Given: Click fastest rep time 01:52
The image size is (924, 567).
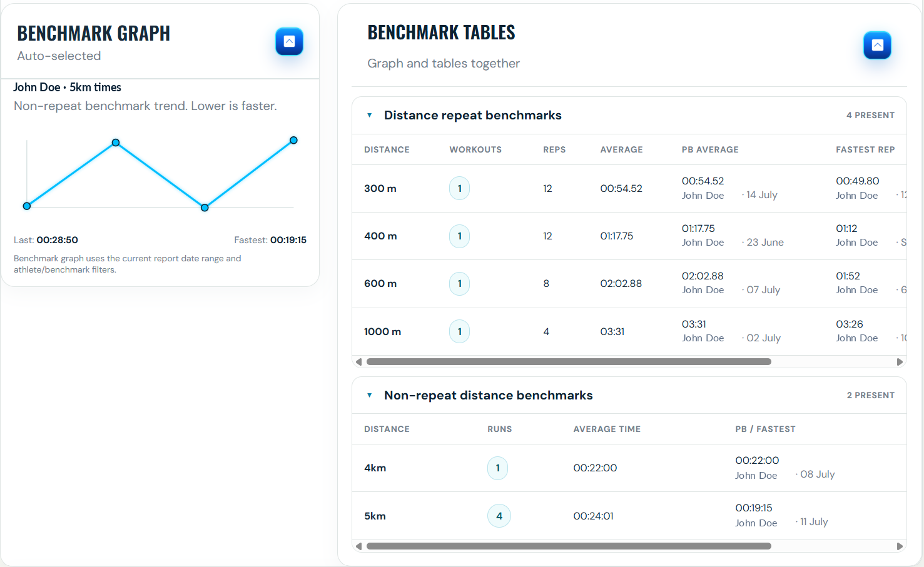Looking at the screenshot, I should coord(848,276).
